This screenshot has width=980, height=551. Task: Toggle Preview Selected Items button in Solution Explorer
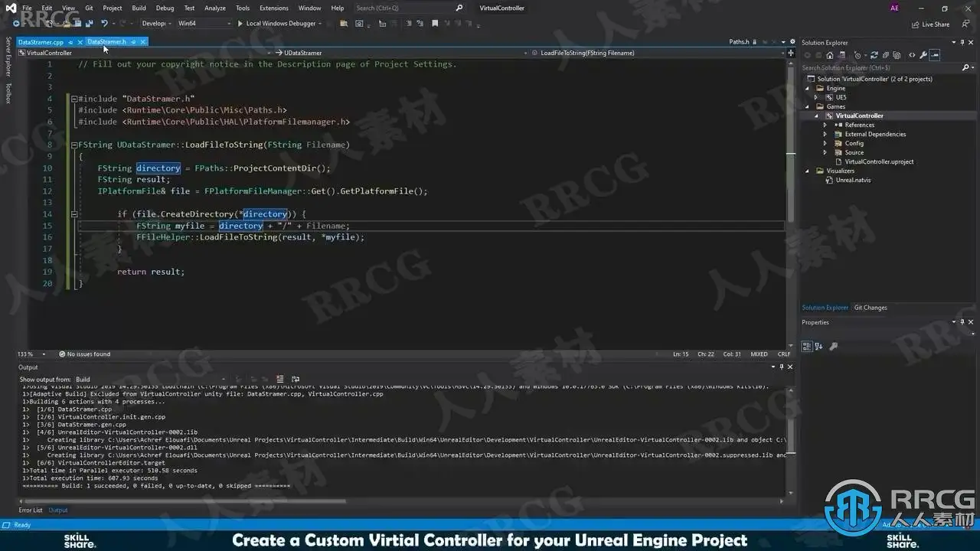[x=934, y=55]
